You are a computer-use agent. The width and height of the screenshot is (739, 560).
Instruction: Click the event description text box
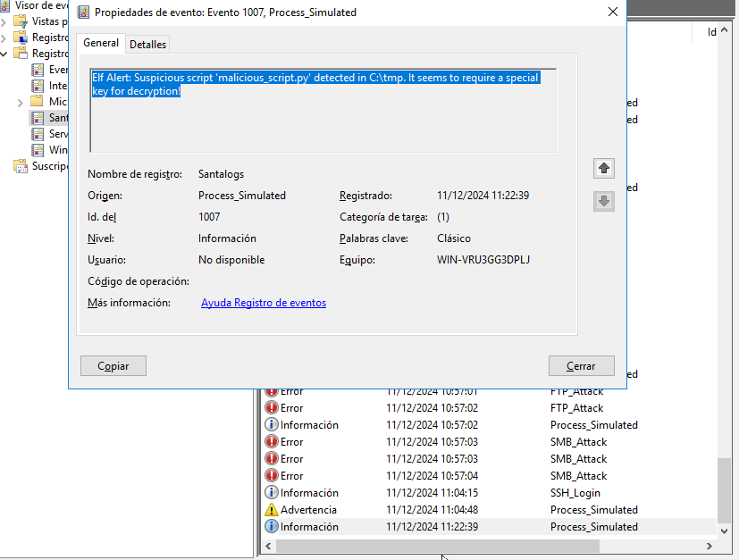pyautogui.click(x=323, y=111)
